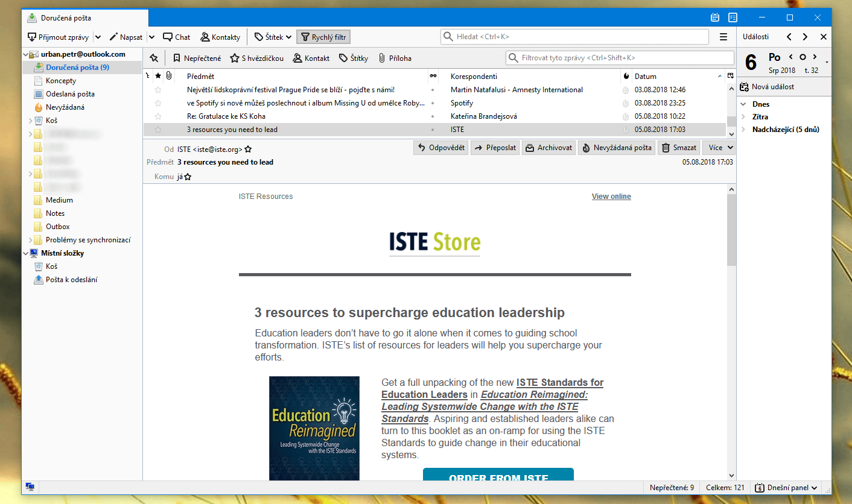
Task: Select the Notes folder
Action: pos(55,213)
